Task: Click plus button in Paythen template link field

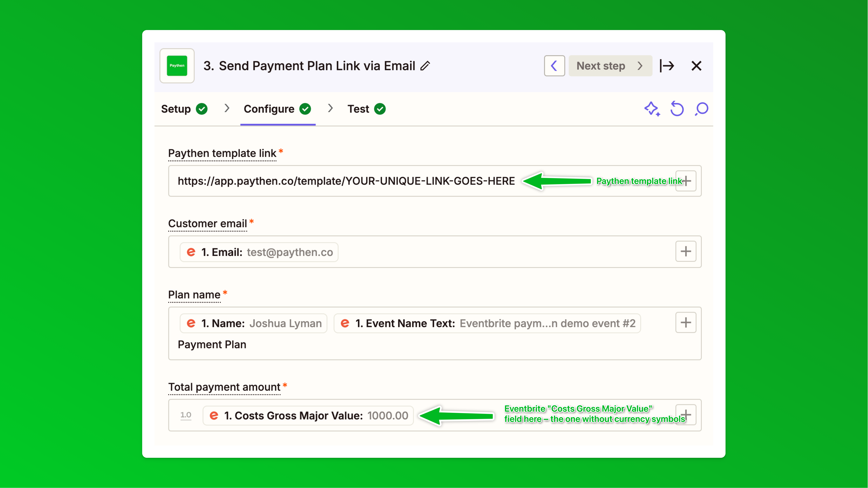Action: point(686,181)
